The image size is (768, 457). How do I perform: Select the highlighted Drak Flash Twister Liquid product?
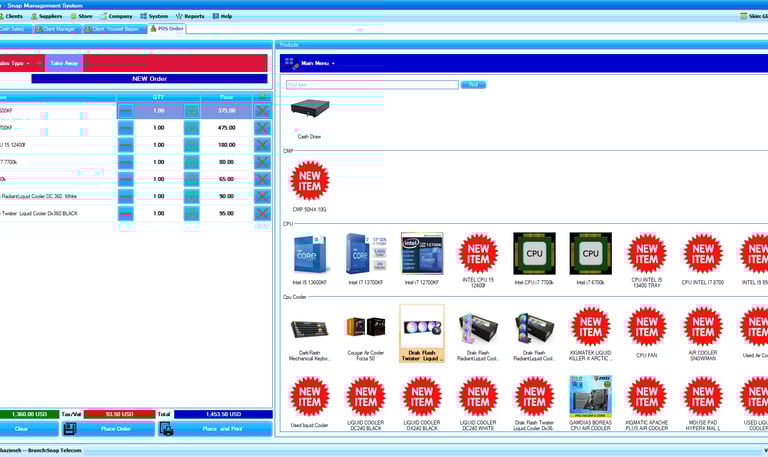[x=422, y=334]
